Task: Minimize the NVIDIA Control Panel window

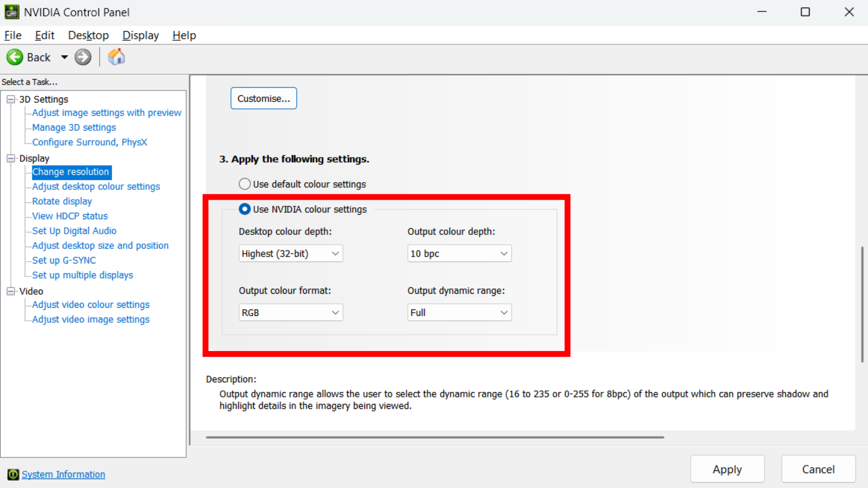Action: [762, 12]
